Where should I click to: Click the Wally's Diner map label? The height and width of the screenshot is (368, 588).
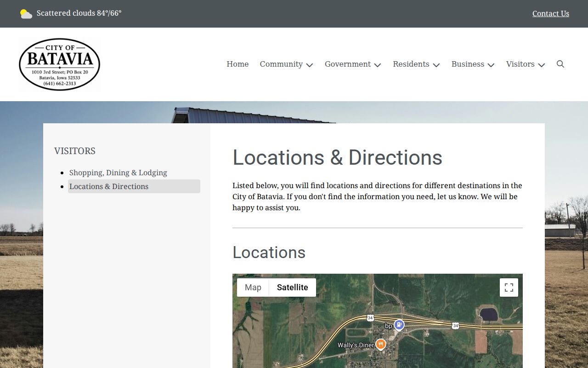356,345
